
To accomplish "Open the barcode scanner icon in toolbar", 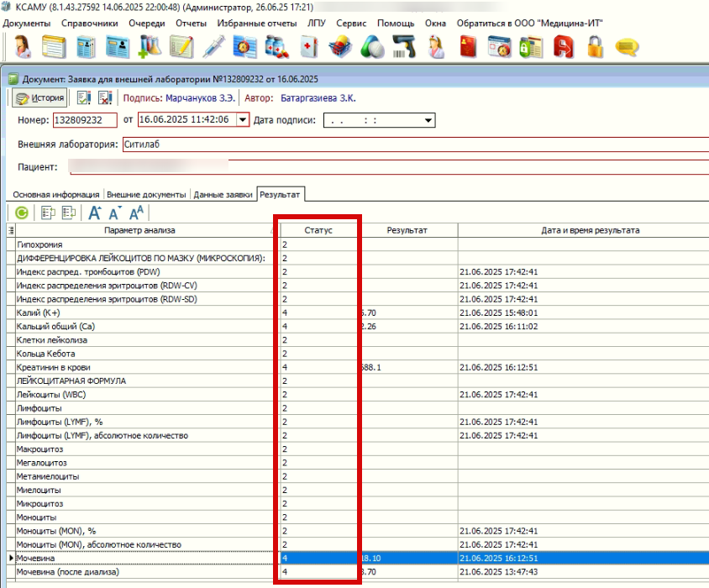I will click(405, 46).
